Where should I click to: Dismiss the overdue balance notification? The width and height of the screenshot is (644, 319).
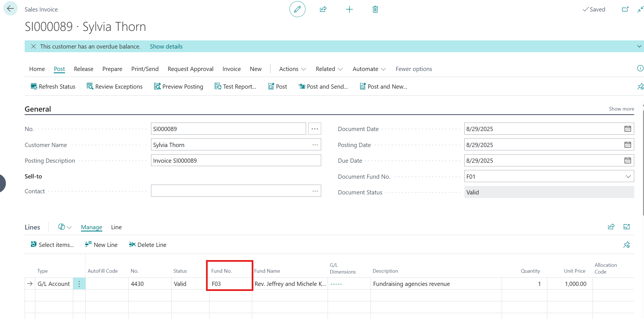(33, 46)
